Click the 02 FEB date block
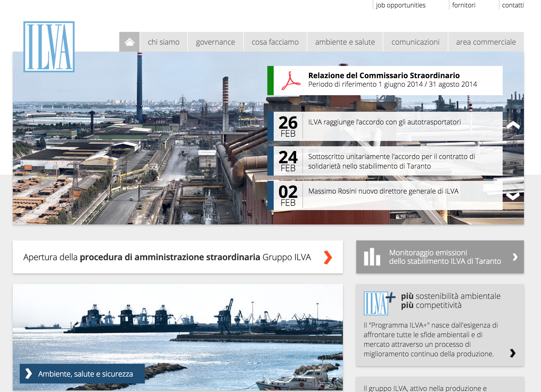Viewport: 541px width, 392px height. [288, 195]
